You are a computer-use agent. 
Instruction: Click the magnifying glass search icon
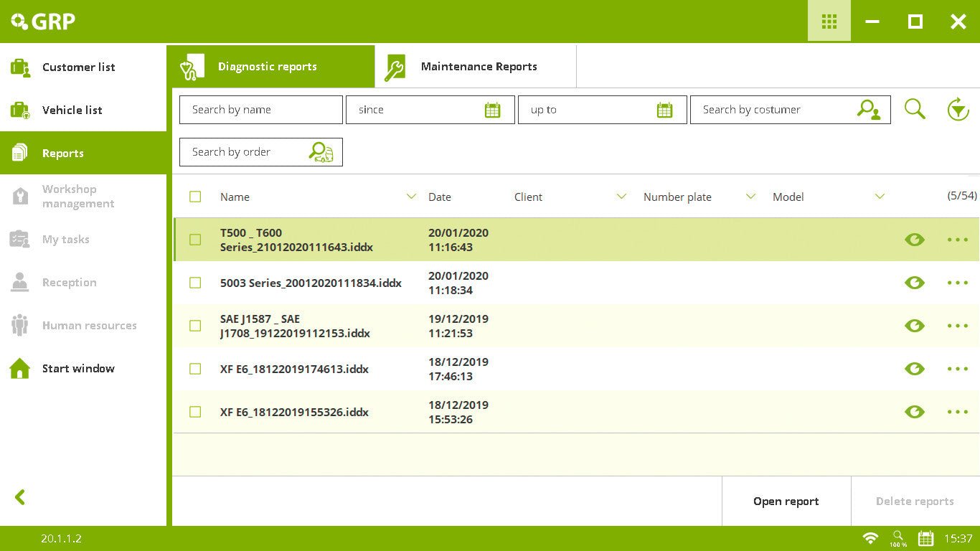pyautogui.click(x=915, y=109)
